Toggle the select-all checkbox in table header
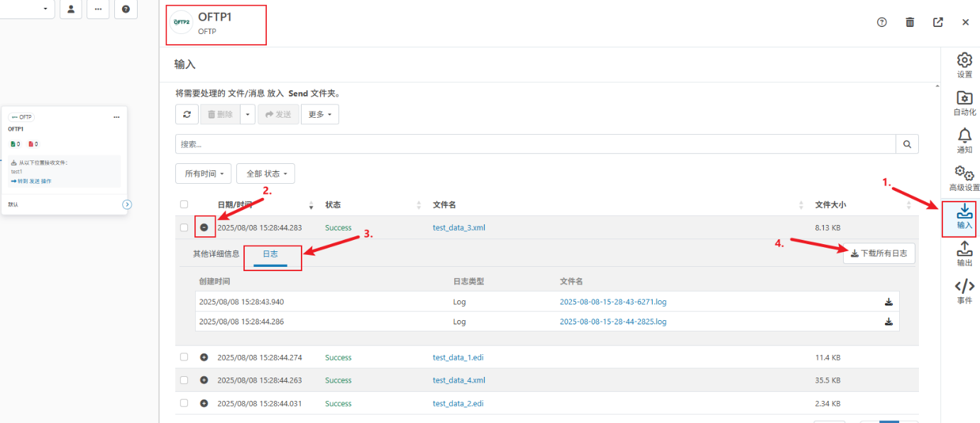Image resolution: width=980 pixels, height=423 pixels. tap(185, 204)
